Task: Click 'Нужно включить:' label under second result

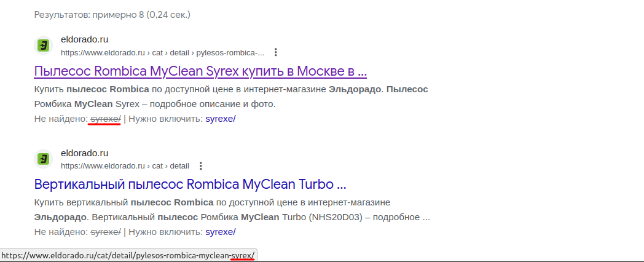Action: click(x=165, y=232)
